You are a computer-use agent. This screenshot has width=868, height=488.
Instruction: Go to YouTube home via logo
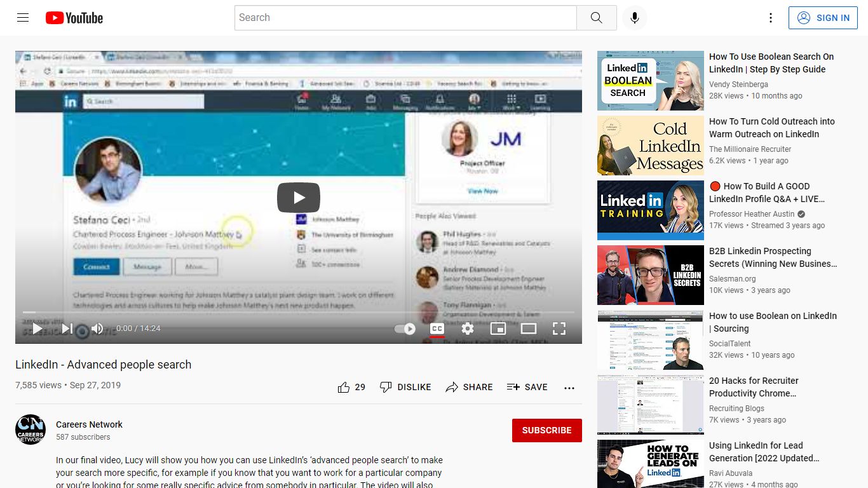coord(74,18)
